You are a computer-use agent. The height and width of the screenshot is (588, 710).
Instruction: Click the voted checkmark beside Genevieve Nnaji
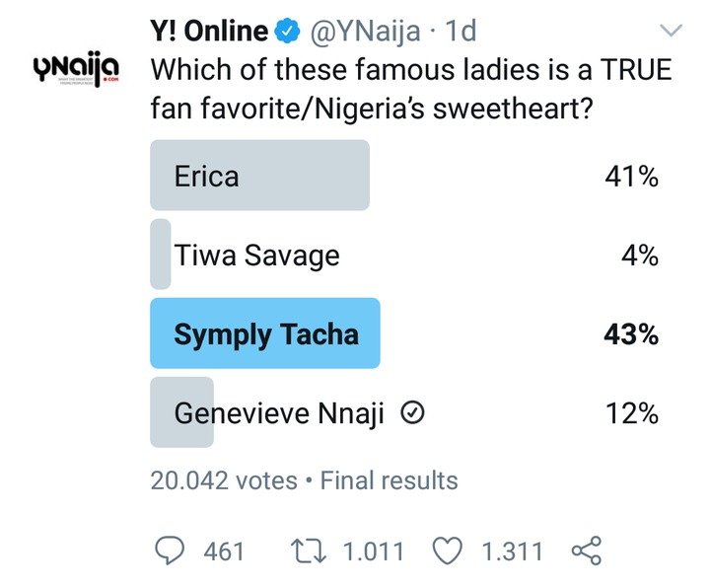pos(415,414)
